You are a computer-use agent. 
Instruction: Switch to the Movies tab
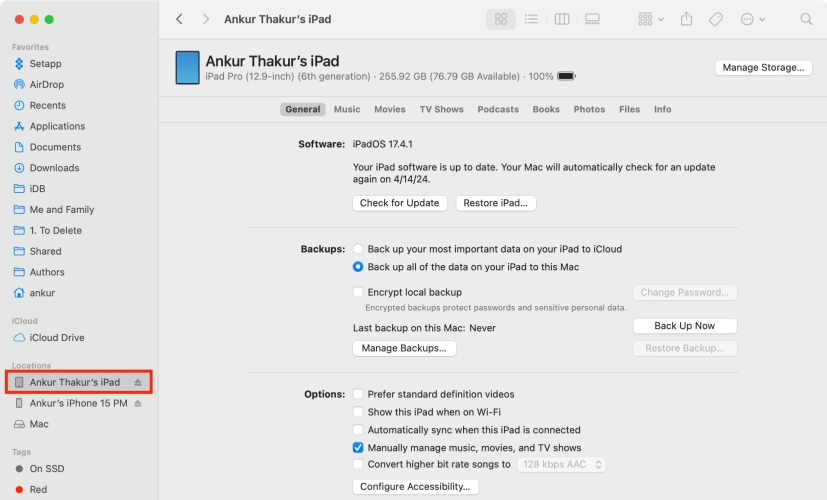click(390, 109)
